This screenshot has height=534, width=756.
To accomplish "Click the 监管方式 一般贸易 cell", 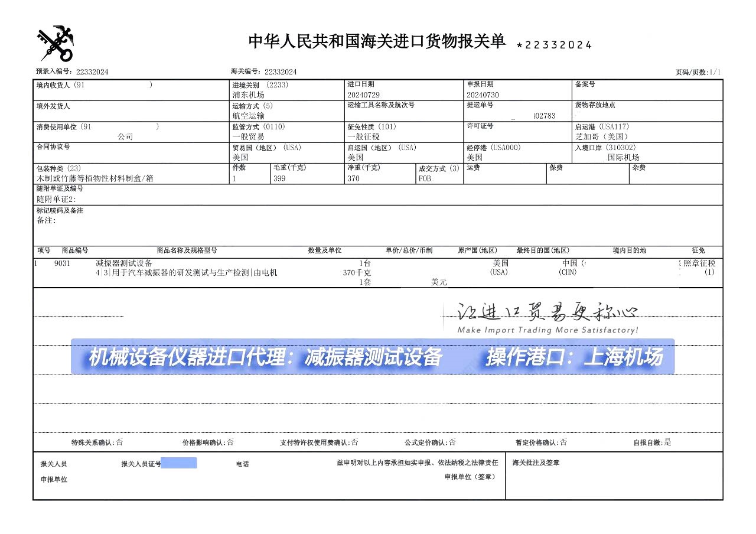I will click(x=249, y=136).
